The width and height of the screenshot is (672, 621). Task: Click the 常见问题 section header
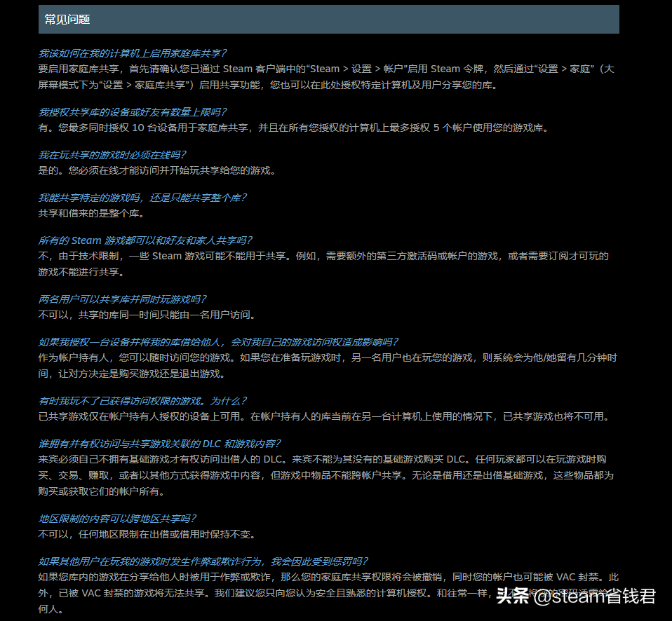67,20
